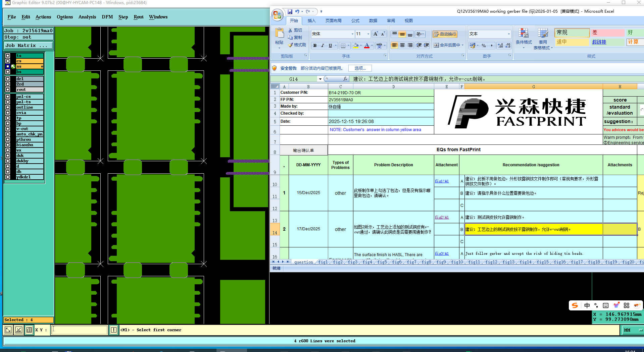Click the Center text alignment icon
The image size is (644, 352).
[x=402, y=45]
